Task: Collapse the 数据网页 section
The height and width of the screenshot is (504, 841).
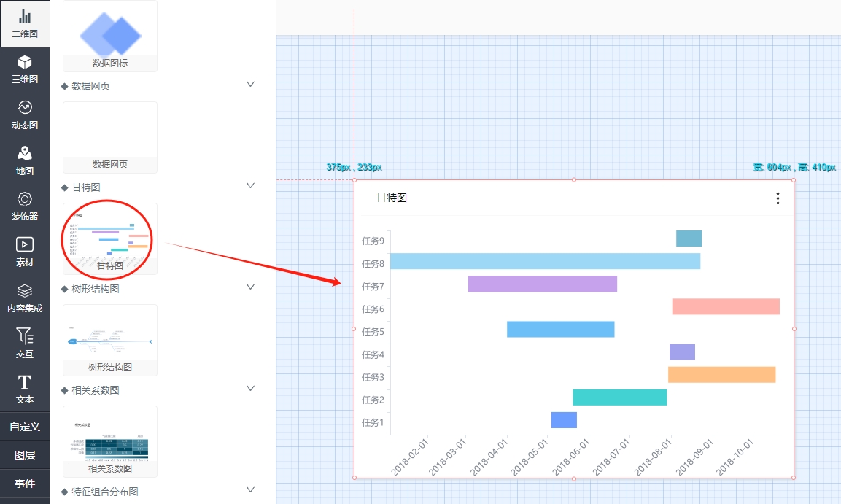Action: (x=250, y=85)
